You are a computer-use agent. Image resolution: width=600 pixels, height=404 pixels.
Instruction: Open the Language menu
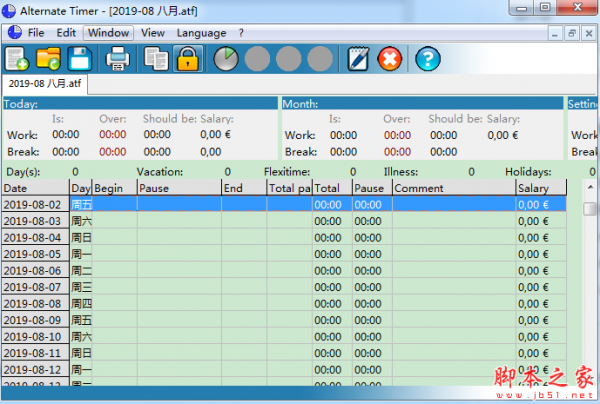click(x=201, y=33)
